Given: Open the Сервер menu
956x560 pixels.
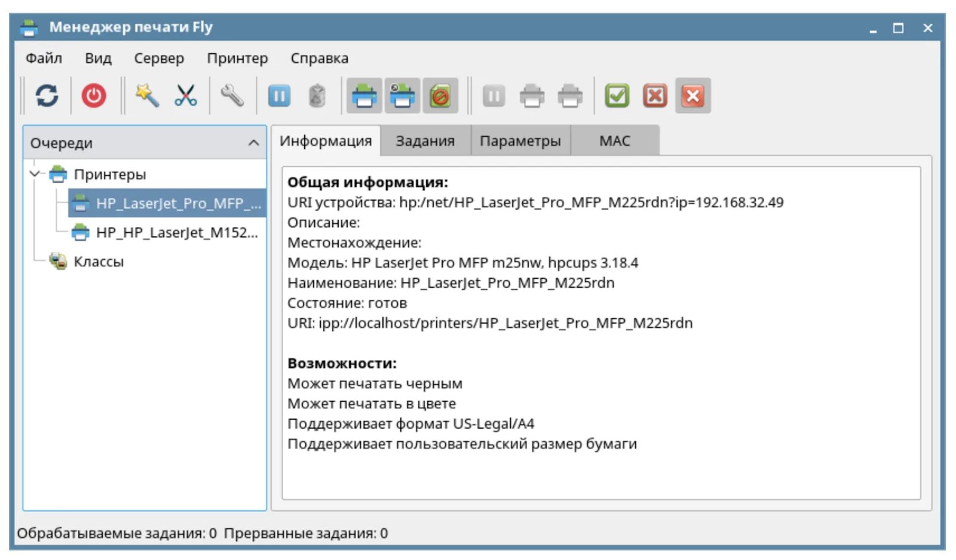Looking at the screenshot, I should tap(159, 58).
